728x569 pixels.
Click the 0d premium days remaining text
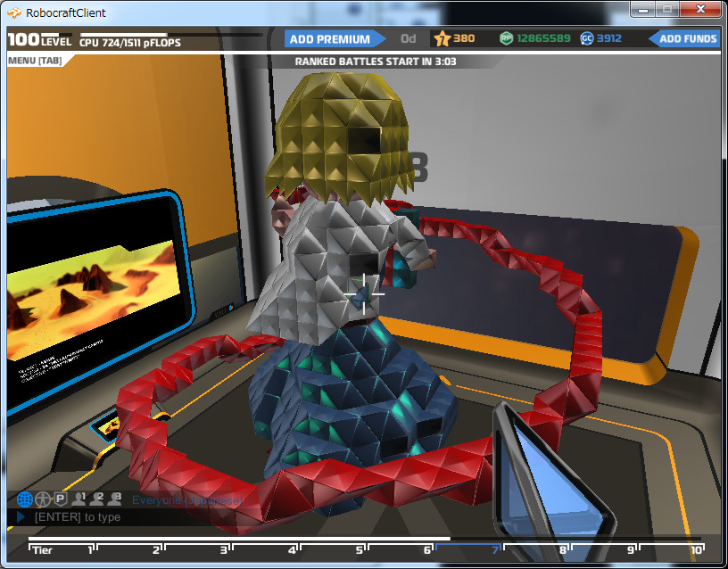409,38
